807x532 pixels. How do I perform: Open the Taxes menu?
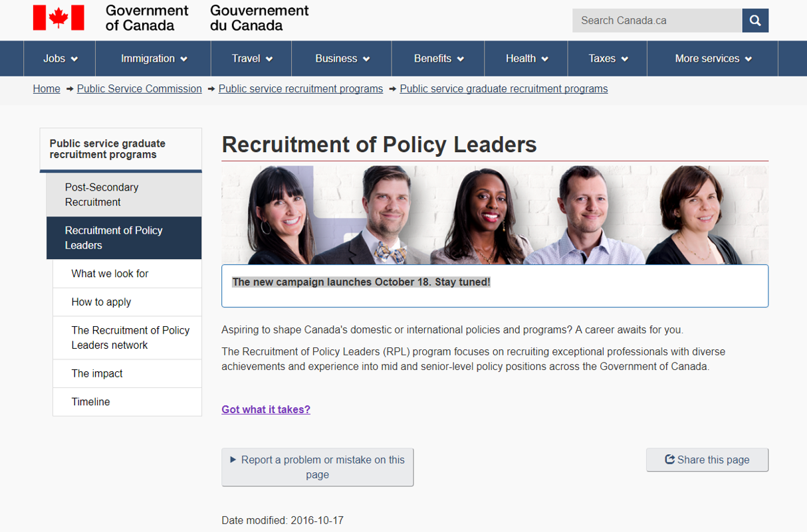(x=608, y=58)
